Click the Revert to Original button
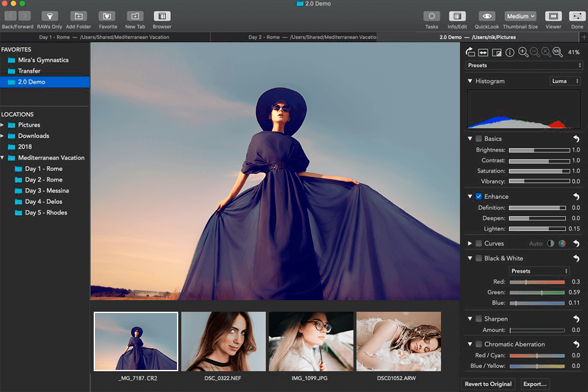The width and height of the screenshot is (588, 392). coord(488,384)
